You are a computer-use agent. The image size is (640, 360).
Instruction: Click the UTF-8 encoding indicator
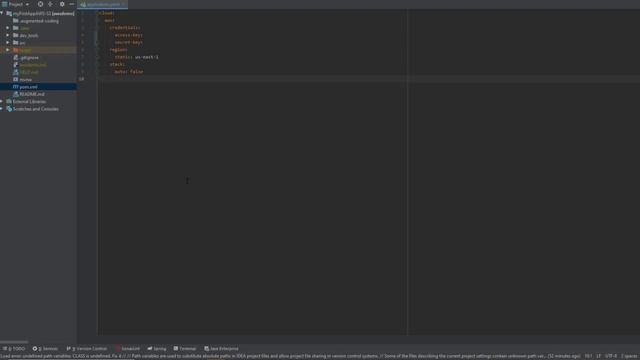pos(611,356)
